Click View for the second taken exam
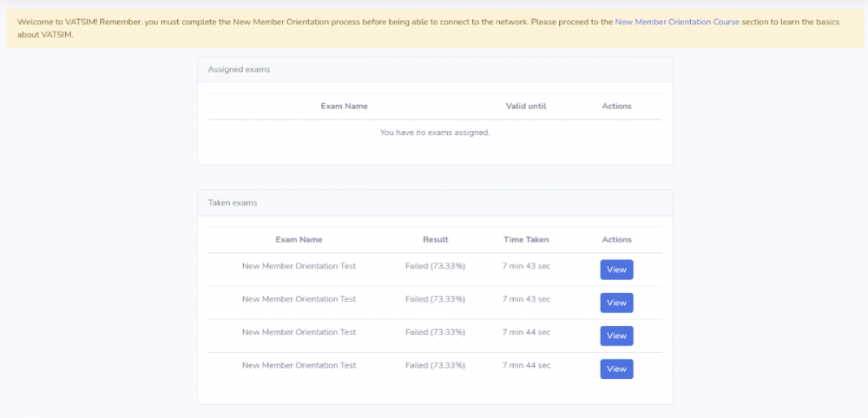 (x=616, y=303)
